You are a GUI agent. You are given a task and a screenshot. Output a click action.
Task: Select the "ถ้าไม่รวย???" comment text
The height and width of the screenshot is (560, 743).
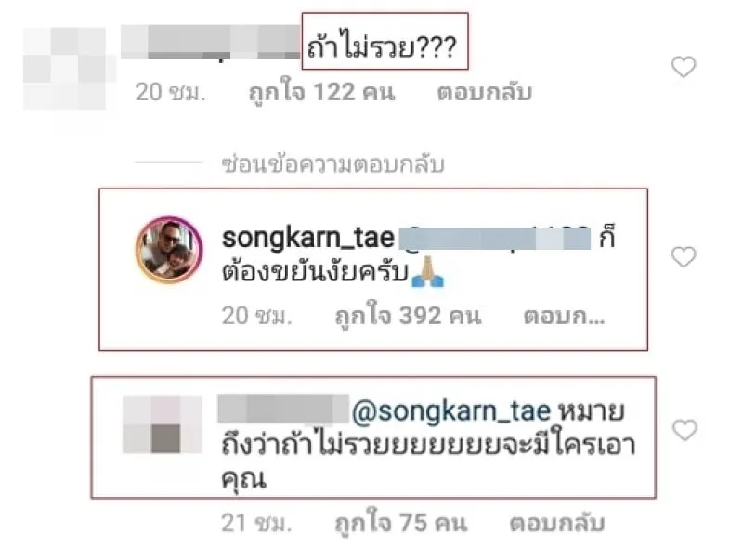click(x=382, y=47)
